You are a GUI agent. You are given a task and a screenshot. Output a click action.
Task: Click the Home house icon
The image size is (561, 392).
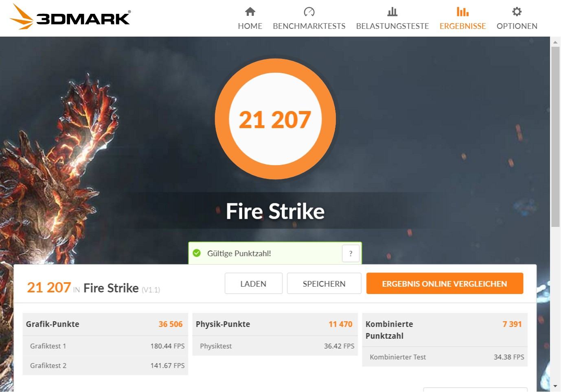(x=250, y=11)
